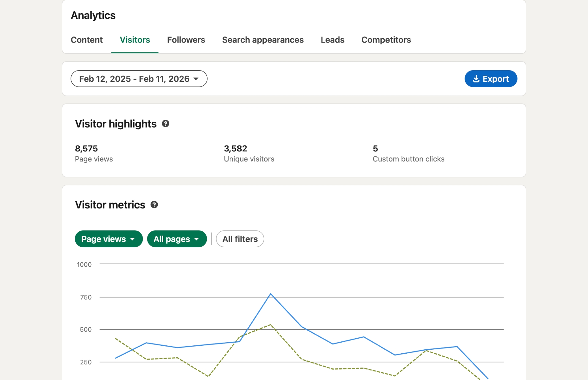Click the help icon beside Visitor highlights
The height and width of the screenshot is (380, 588).
(166, 124)
